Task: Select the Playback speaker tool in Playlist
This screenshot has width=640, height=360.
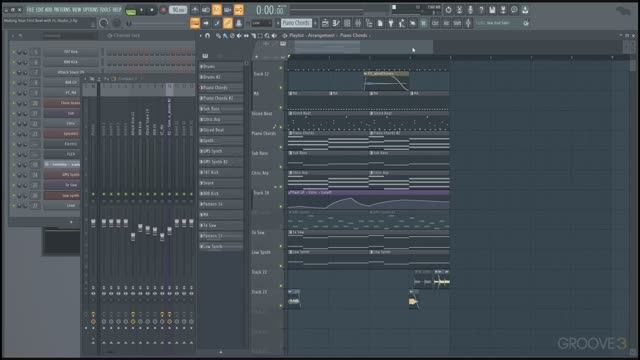Action: pyautogui.click(x=274, y=36)
